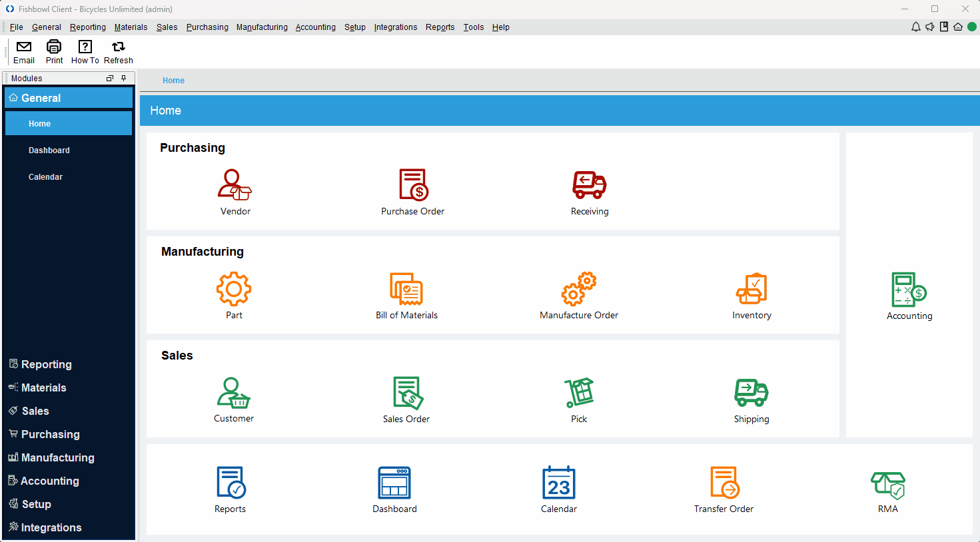This screenshot has height=542, width=980.
Task: Click the Email toolbar button
Action: [x=24, y=52]
